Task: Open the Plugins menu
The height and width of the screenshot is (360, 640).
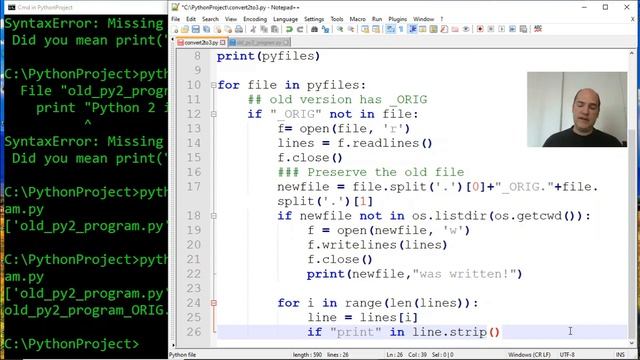Action: (398, 19)
